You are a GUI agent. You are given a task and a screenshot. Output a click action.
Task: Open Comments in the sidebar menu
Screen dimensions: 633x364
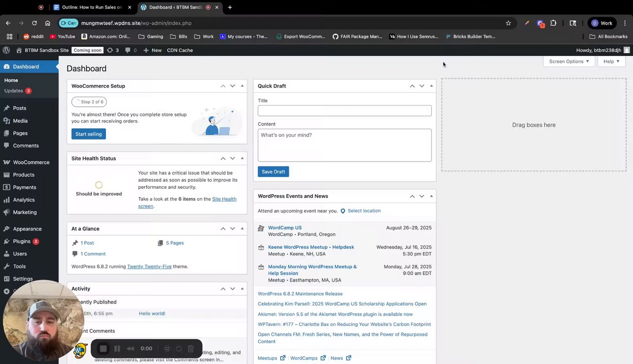pyautogui.click(x=26, y=146)
